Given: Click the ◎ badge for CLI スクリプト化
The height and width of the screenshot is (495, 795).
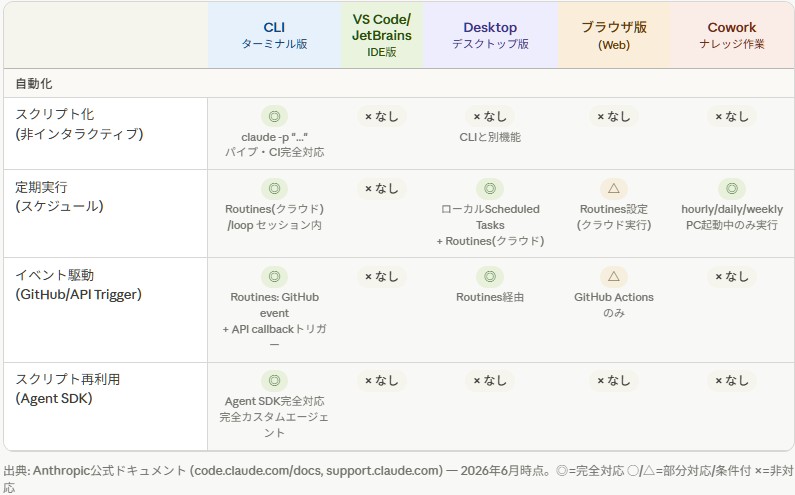Looking at the screenshot, I should point(274,116).
